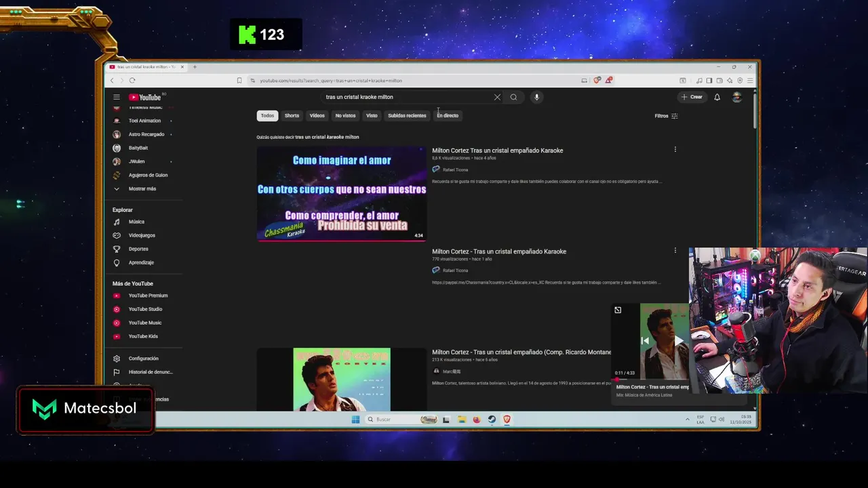868x488 pixels.
Task: Select the Shorts filter chip
Action: (292, 116)
